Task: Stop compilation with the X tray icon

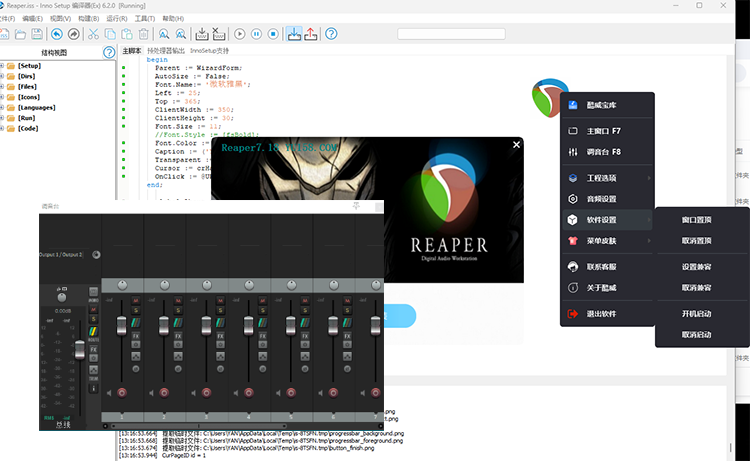Action: point(219,34)
